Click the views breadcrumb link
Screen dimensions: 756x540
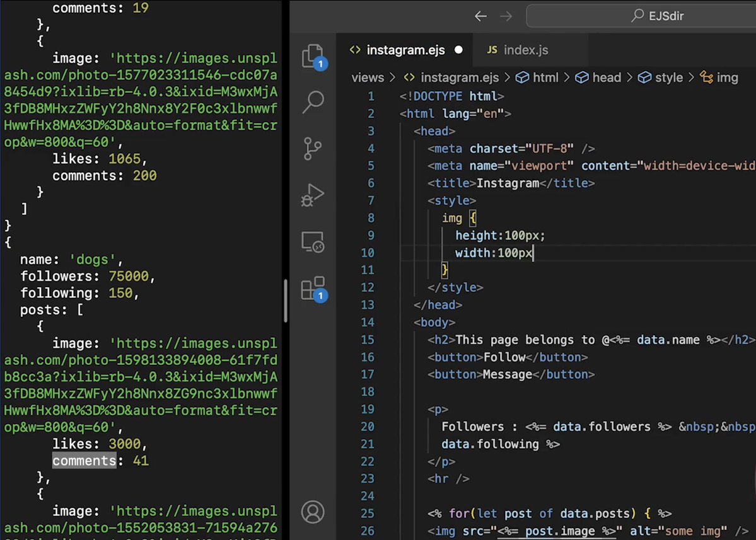[368, 77]
